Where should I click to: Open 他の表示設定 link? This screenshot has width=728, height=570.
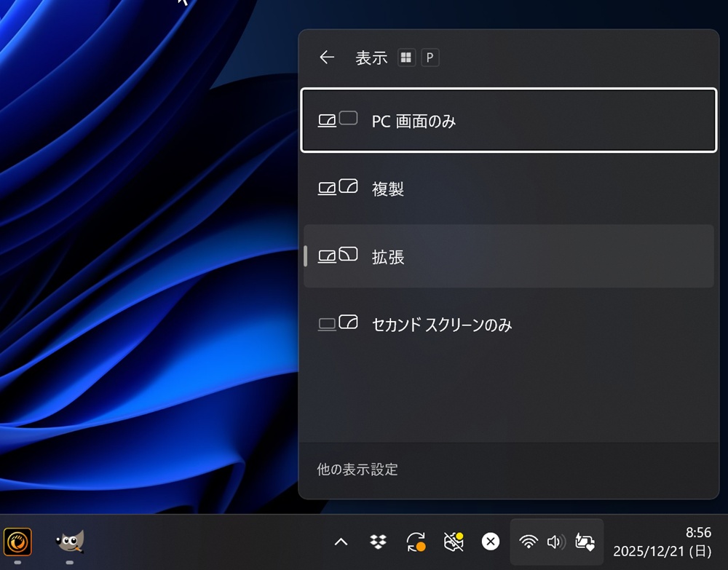point(357,470)
